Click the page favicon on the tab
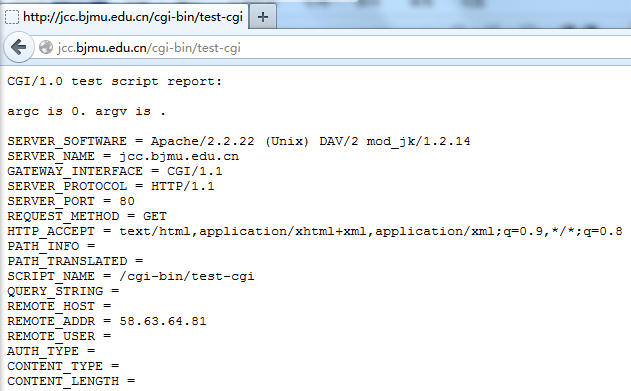The image size is (631, 391). (12, 17)
